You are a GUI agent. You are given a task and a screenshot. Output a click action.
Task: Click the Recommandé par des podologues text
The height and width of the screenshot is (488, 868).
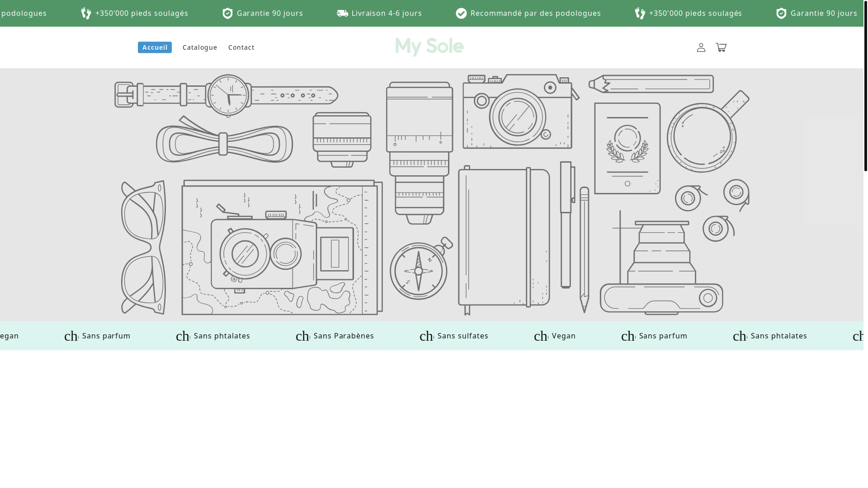536,13
